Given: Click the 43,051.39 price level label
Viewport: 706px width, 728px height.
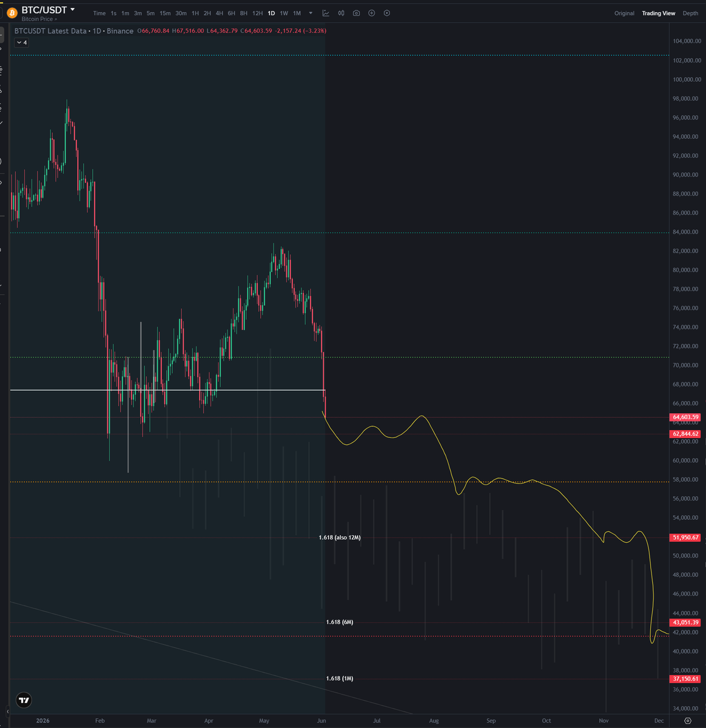Looking at the screenshot, I should click(x=685, y=622).
